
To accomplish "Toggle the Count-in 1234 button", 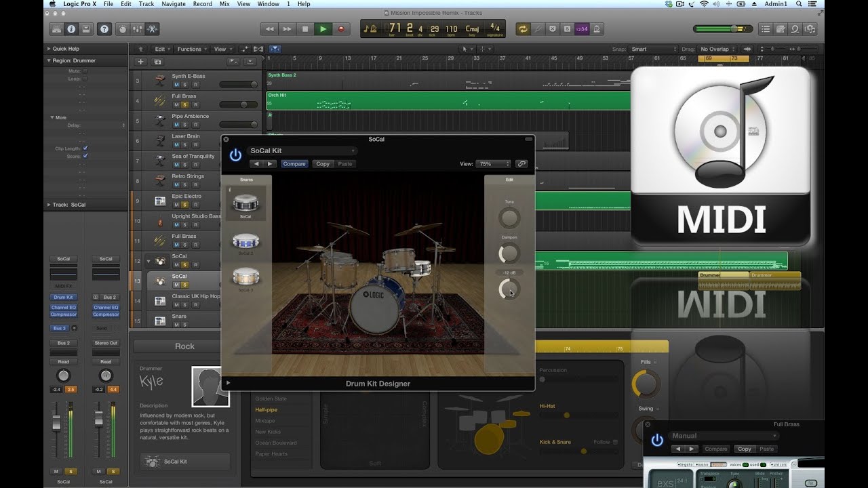I will [x=582, y=29].
